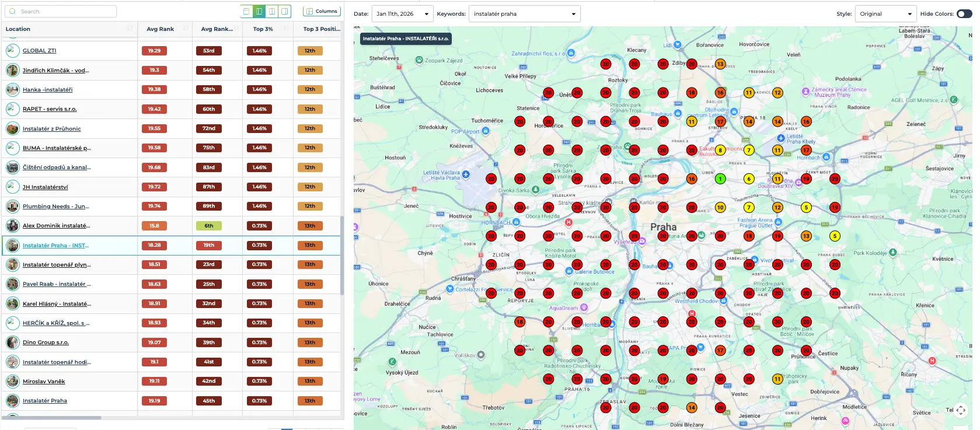
Task: Select the highlighted green left-panel layout icon
Action: click(259, 11)
